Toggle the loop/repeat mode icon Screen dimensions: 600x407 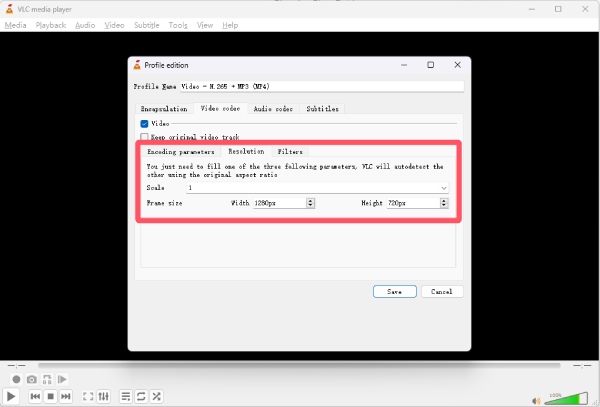tap(141, 396)
